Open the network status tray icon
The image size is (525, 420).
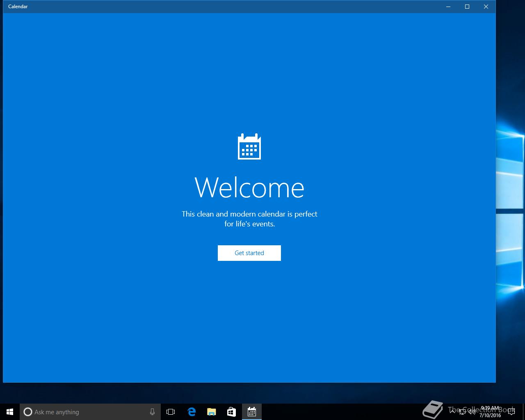coord(462,412)
